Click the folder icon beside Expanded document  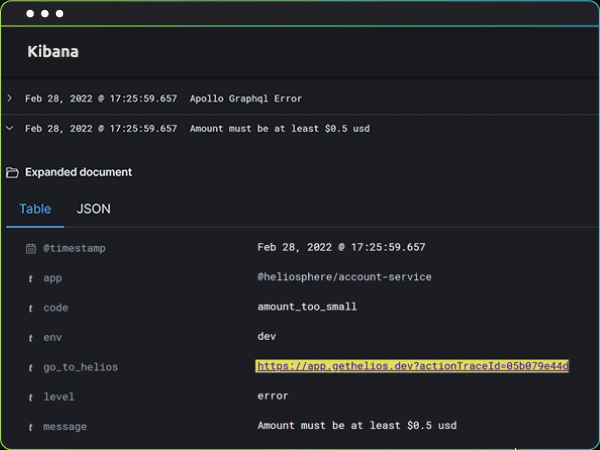[12, 172]
